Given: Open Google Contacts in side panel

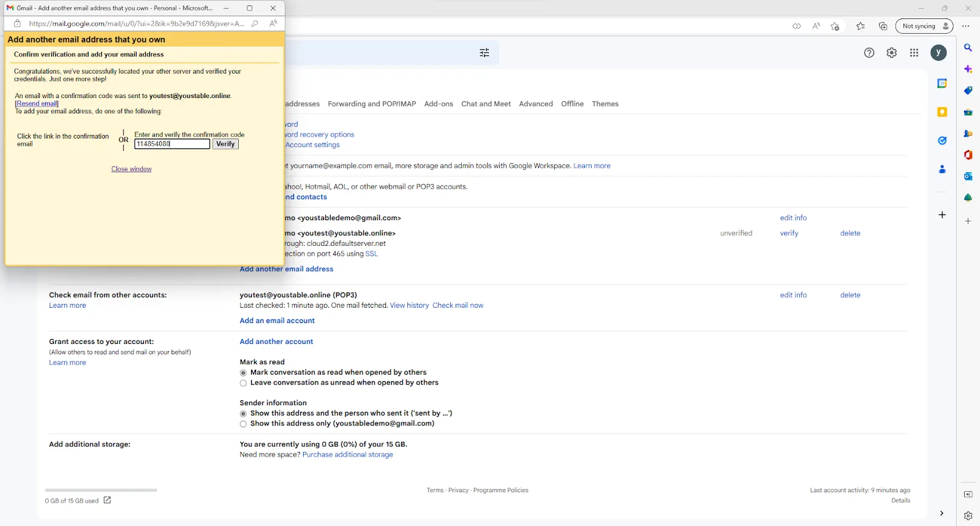Looking at the screenshot, I should pos(942,169).
